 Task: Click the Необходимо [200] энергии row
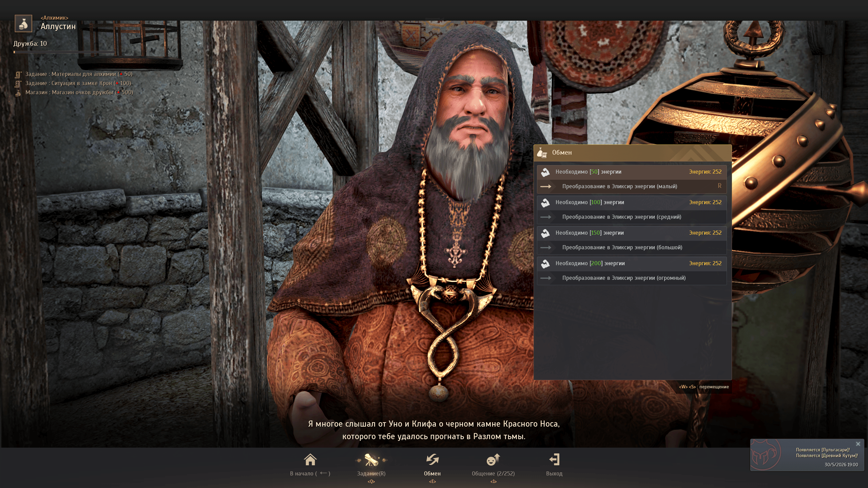[632, 263]
